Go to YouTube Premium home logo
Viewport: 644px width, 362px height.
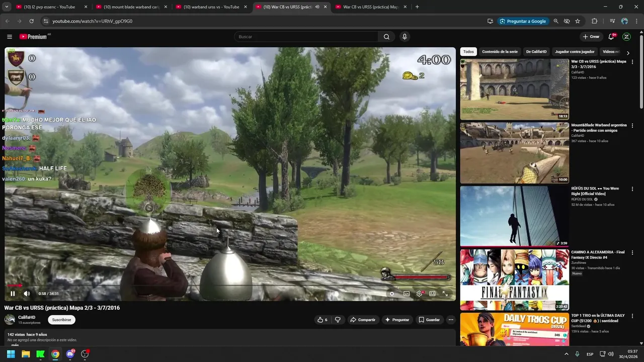[33, 37]
